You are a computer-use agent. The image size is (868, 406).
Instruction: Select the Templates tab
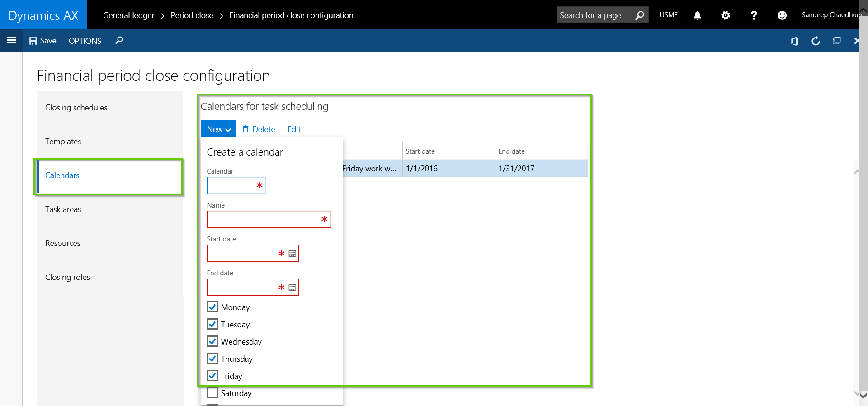pyautogui.click(x=63, y=142)
